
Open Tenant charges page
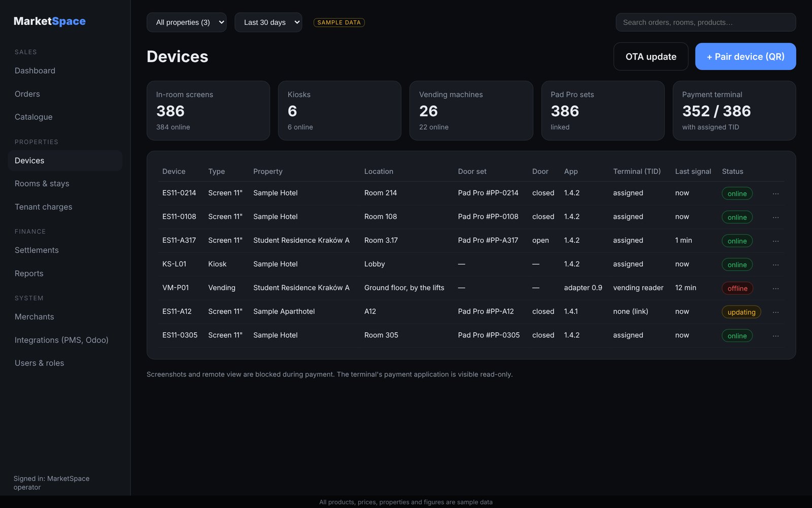click(x=65, y=207)
